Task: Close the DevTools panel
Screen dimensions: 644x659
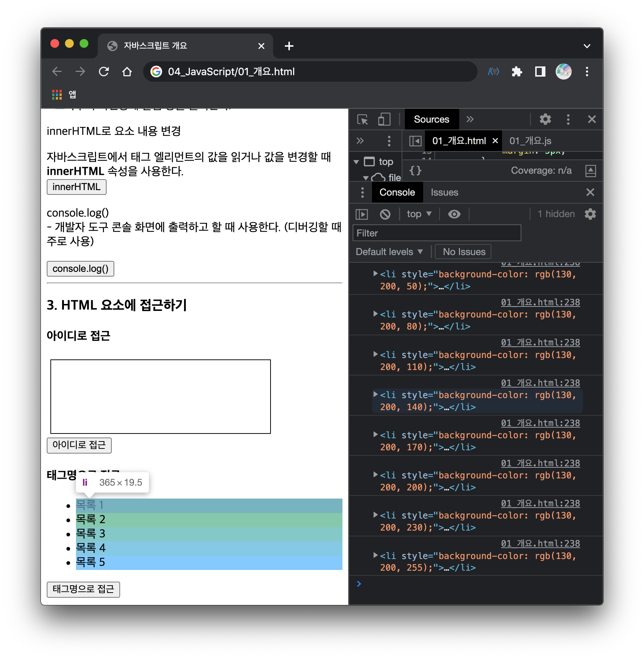Action: coord(592,119)
